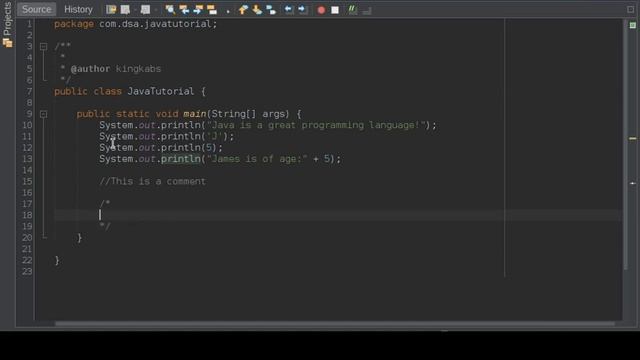Click the white caret mark in error stripe

[632, 183]
